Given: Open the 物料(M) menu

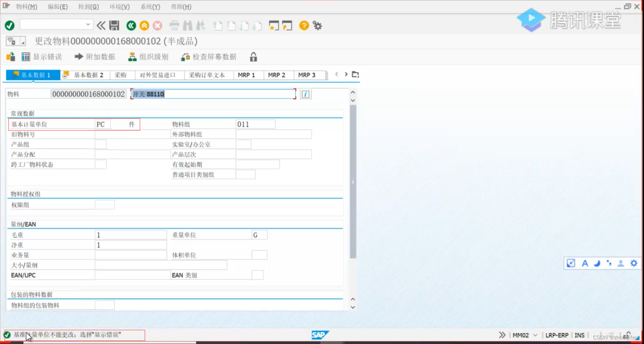Looking at the screenshot, I should click(x=26, y=7).
